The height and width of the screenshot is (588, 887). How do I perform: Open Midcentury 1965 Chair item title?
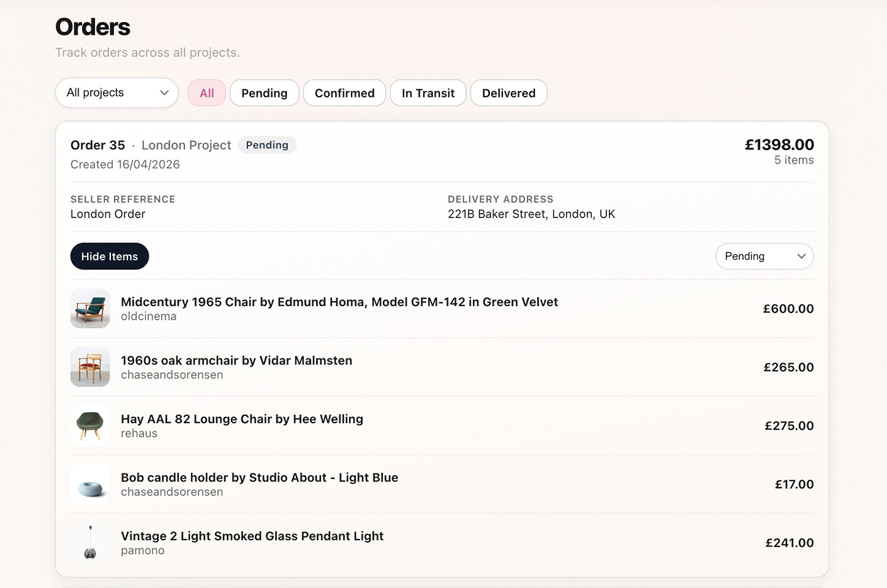pos(339,302)
